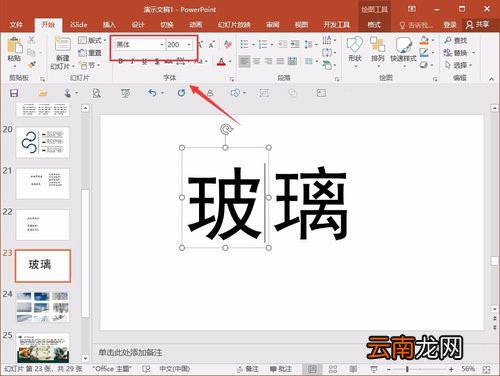The image size is (500, 376).
Task: Select slide 24 thumbnail with photos
Action: coord(43,307)
